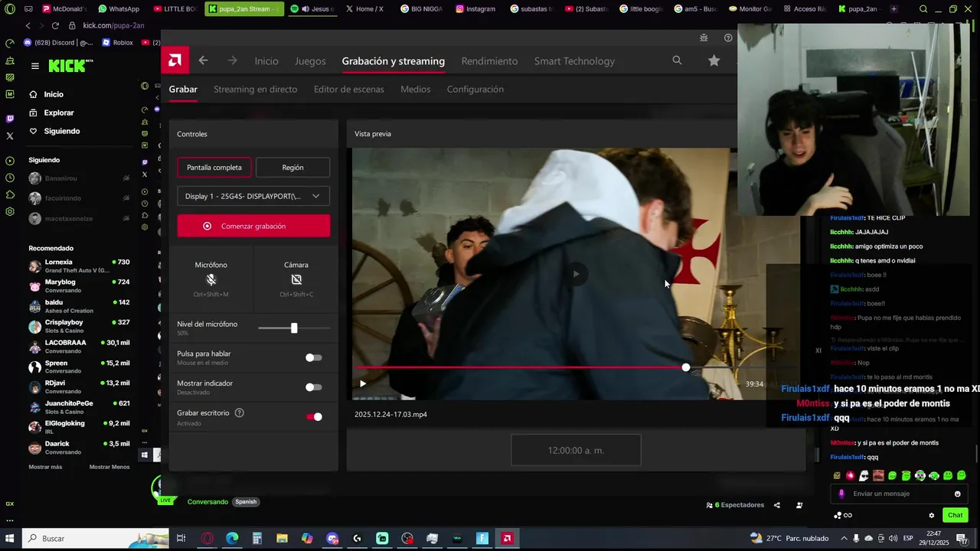Click AMD Software taskbar icon
980x551 pixels.
coord(507,539)
